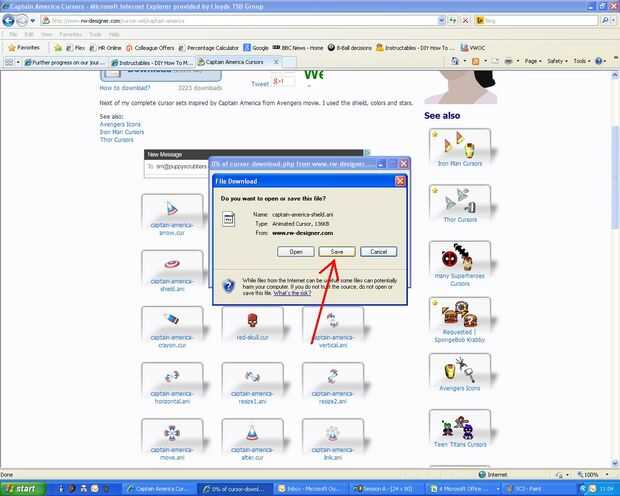Click the Add to Favorites Bar star icon

pos(58,48)
